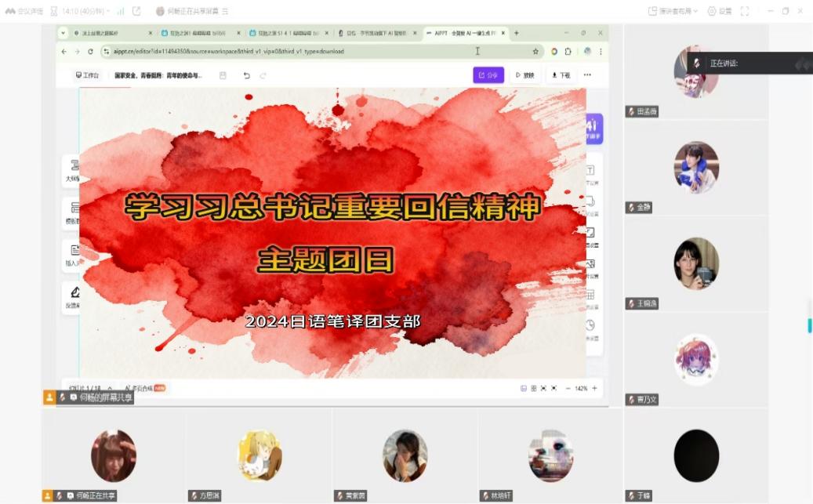Select the text tool in right sidebar
Screen dimensions: 813x504
coord(590,171)
